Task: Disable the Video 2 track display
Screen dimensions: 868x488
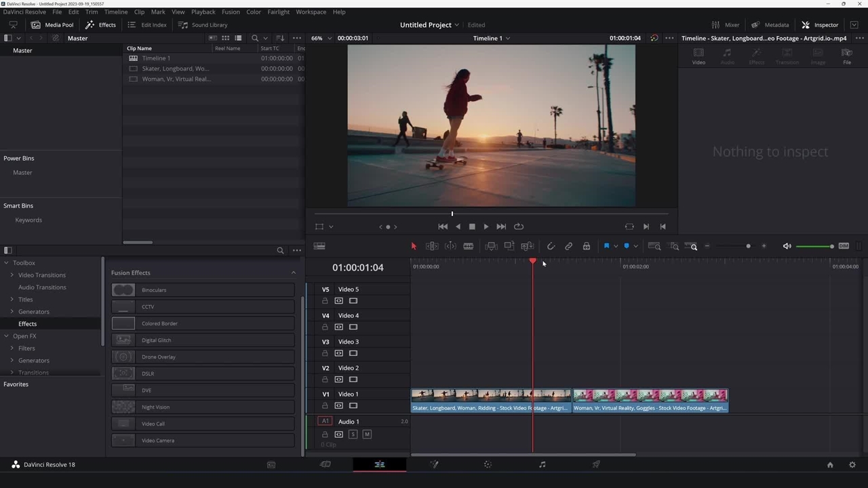Action: pos(353,380)
